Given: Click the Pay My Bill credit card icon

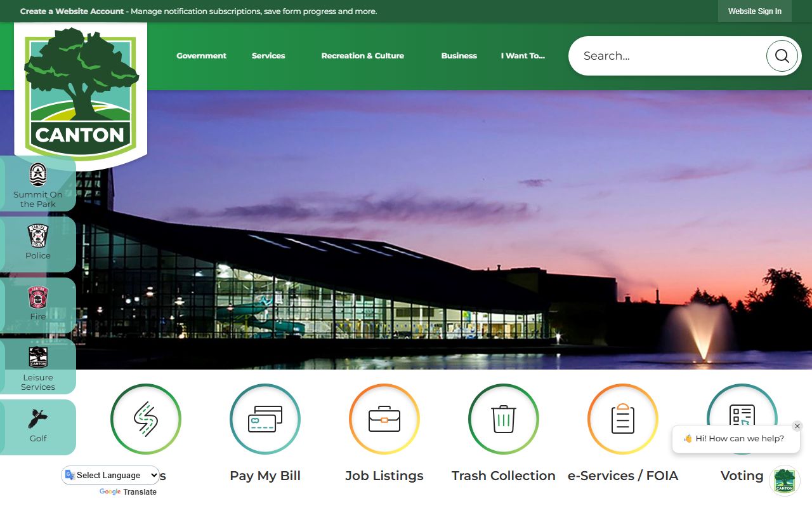Looking at the screenshot, I should [x=265, y=419].
